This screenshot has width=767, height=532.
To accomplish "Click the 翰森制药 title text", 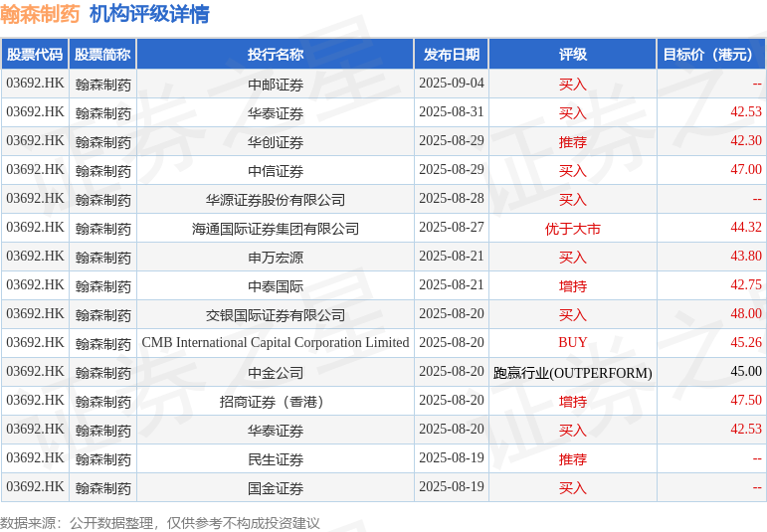I will (40, 14).
